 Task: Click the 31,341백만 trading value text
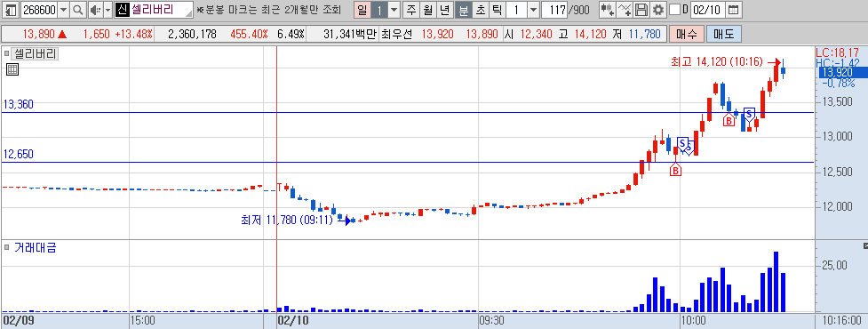[x=349, y=34]
